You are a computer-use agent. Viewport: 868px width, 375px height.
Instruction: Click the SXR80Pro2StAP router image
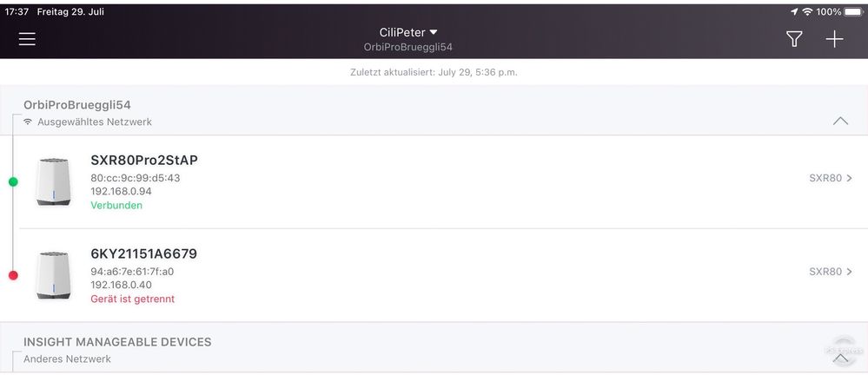(53, 181)
